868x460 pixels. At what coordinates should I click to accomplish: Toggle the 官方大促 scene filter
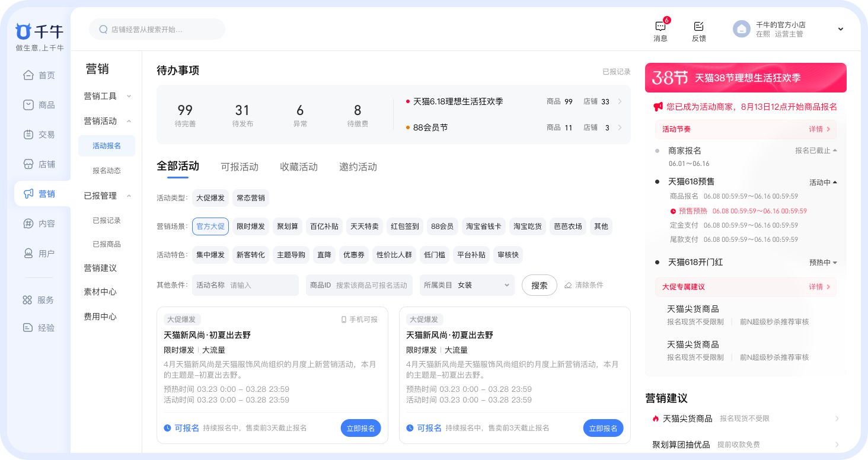[x=210, y=226]
